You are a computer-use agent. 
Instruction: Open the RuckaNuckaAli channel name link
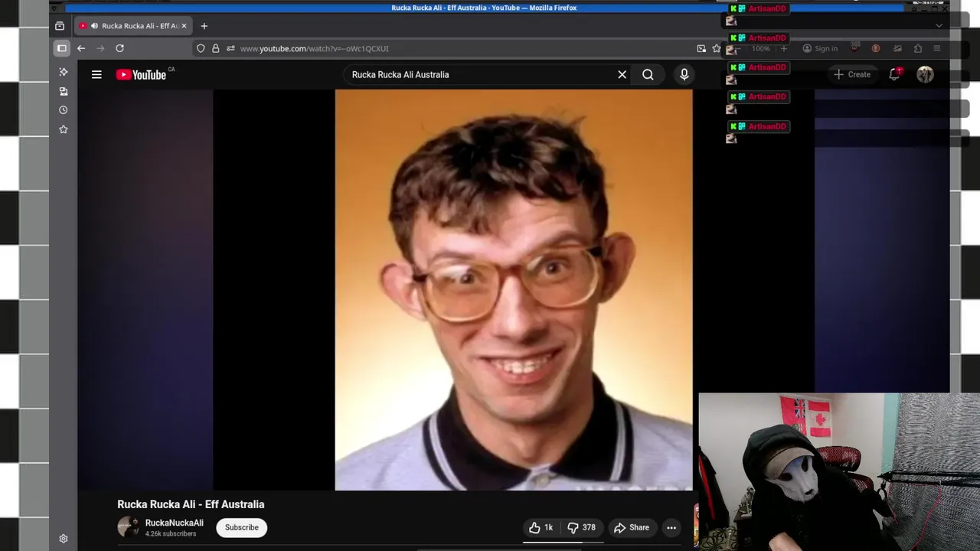(175, 523)
